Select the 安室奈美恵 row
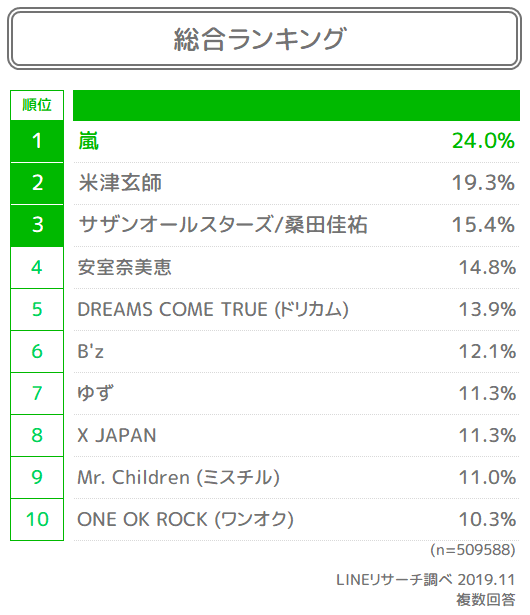 point(296,267)
